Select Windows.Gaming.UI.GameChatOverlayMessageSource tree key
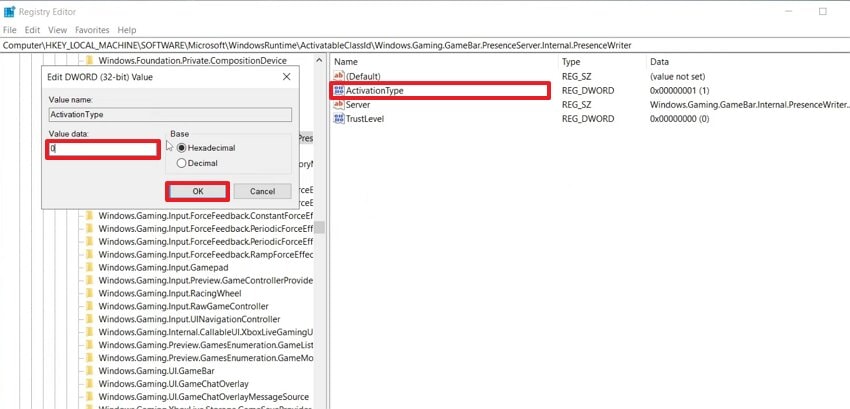The width and height of the screenshot is (850, 409). 203,397
